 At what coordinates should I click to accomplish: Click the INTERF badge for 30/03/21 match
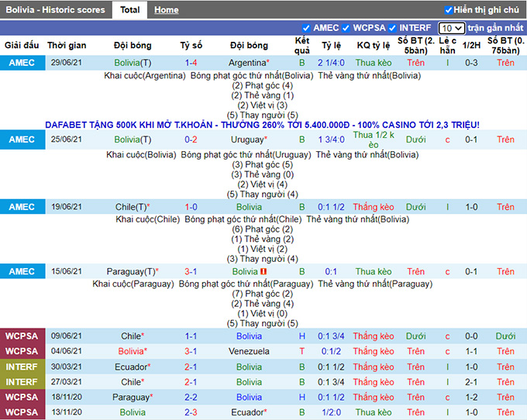tap(21, 367)
